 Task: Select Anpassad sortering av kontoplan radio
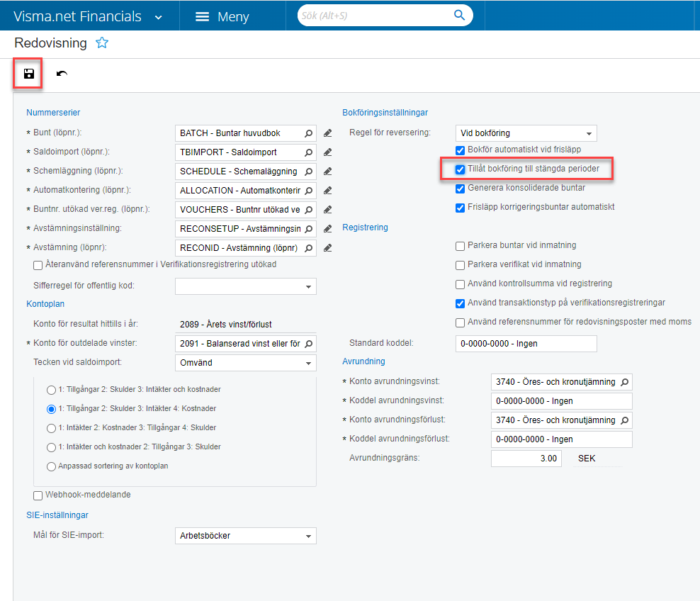tap(51, 466)
